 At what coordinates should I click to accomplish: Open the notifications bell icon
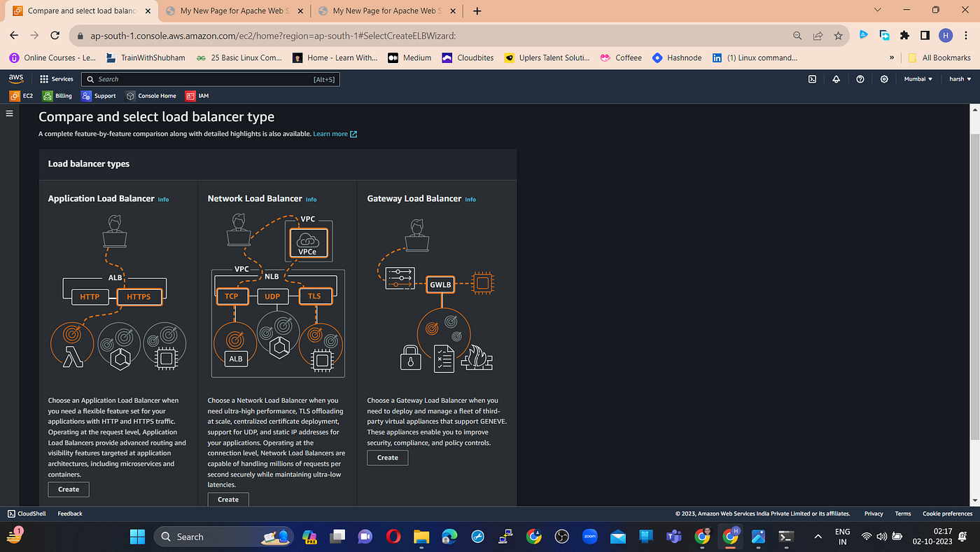tap(836, 79)
